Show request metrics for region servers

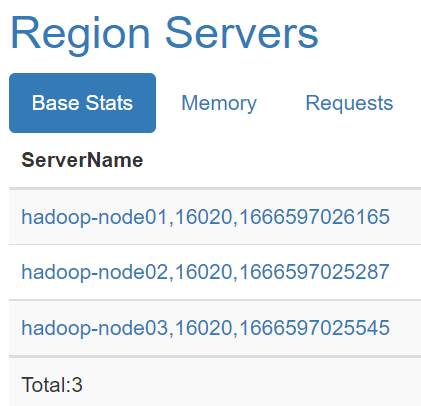coord(349,103)
